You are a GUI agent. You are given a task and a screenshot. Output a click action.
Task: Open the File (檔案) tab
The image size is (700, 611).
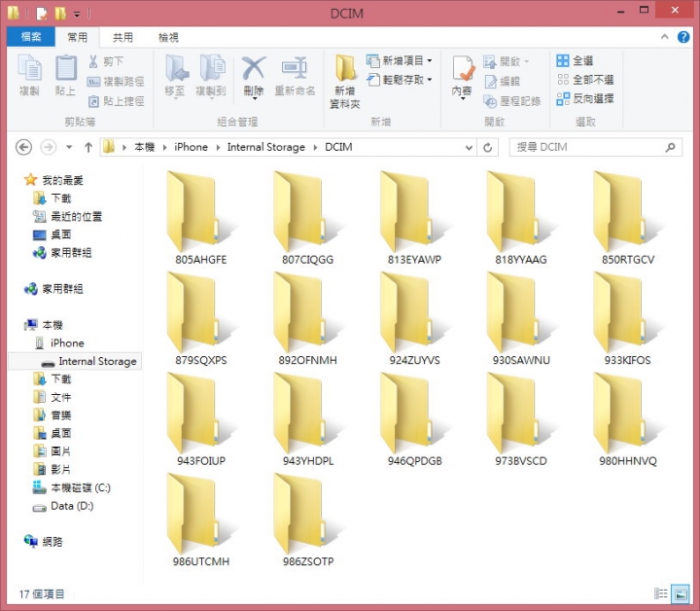31,37
